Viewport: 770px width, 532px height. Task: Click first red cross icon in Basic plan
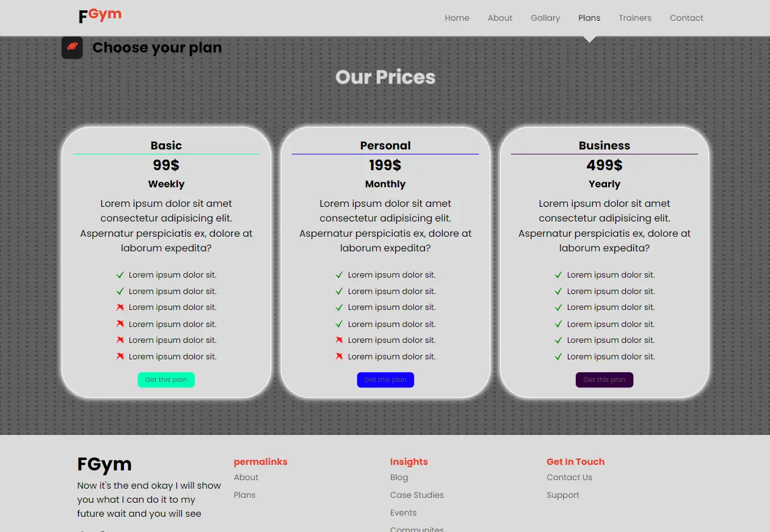point(120,307)
